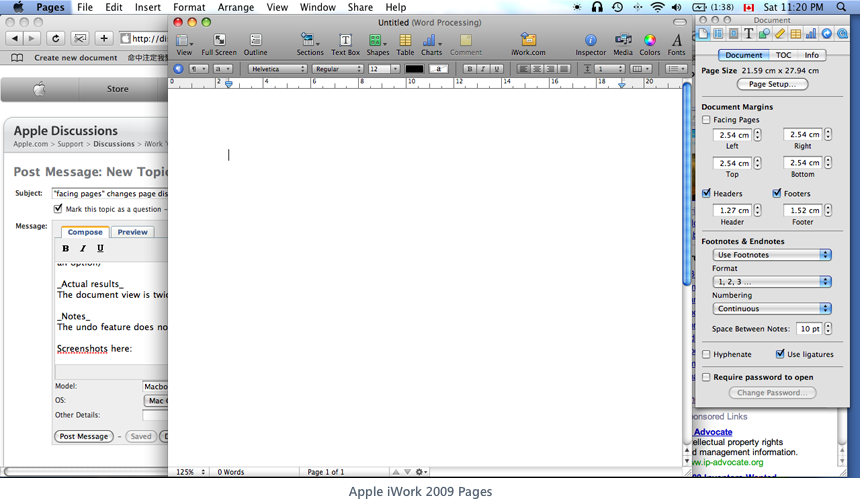Open the Preview tab in browser

tap(132, 232)
